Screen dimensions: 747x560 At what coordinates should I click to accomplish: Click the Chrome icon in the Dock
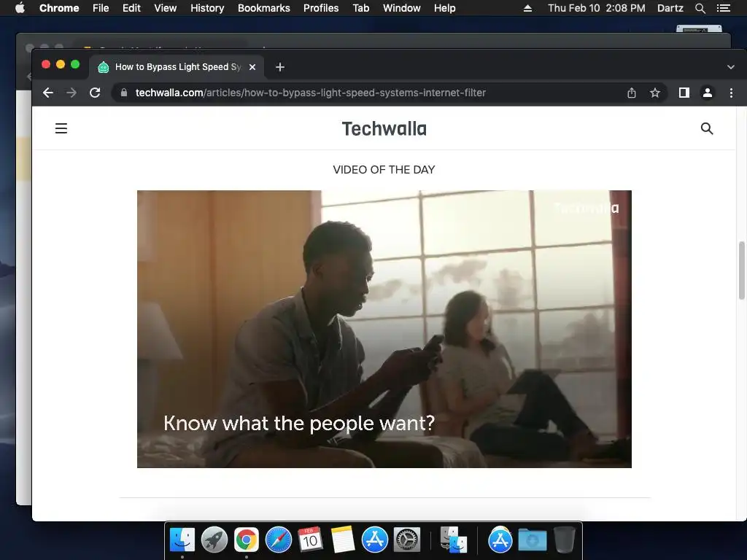[x=247, y=540]
